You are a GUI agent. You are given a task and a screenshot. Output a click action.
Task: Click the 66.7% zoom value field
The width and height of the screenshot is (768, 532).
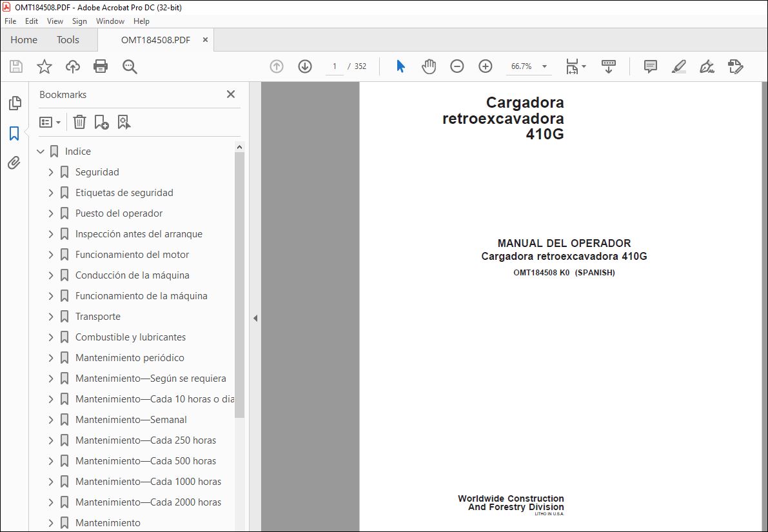[x=522, y=66]
